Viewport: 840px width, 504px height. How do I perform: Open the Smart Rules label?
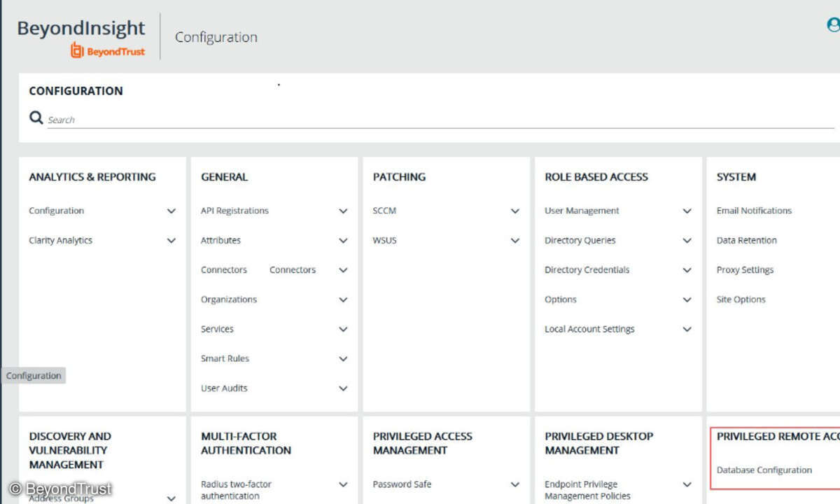[225, 358]
